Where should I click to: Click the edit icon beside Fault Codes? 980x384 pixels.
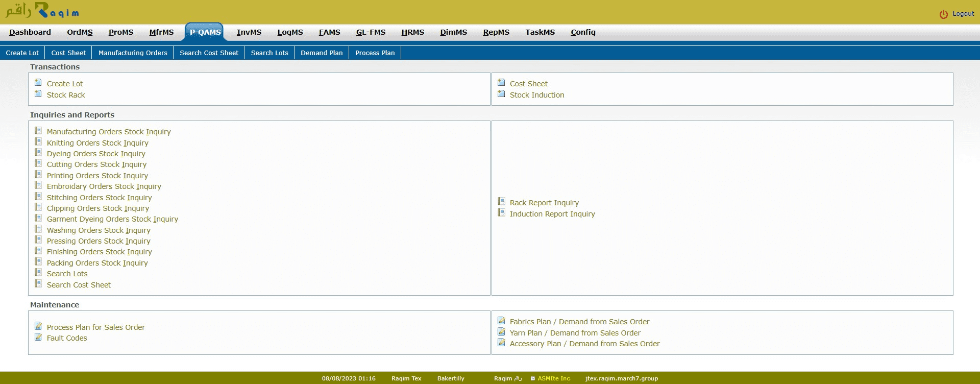point(38,337)
